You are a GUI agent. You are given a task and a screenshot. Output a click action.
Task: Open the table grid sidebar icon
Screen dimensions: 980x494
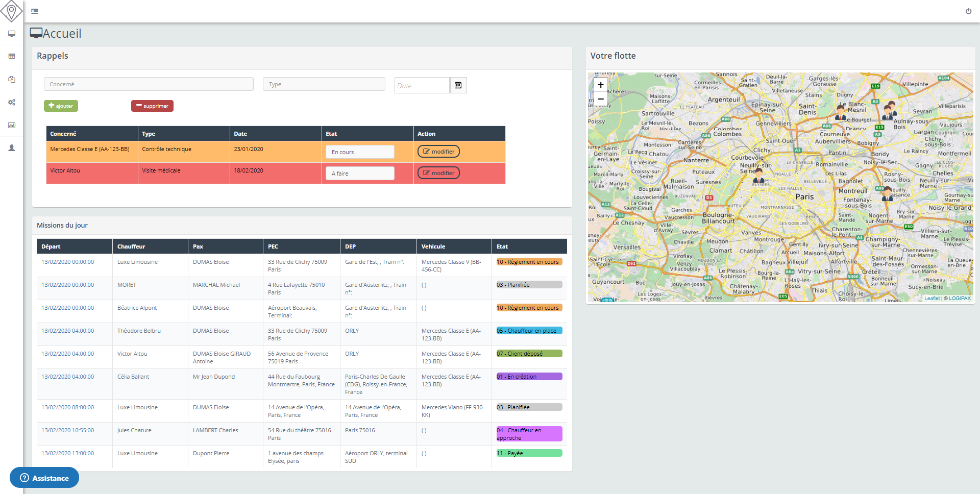pos(11,56)
